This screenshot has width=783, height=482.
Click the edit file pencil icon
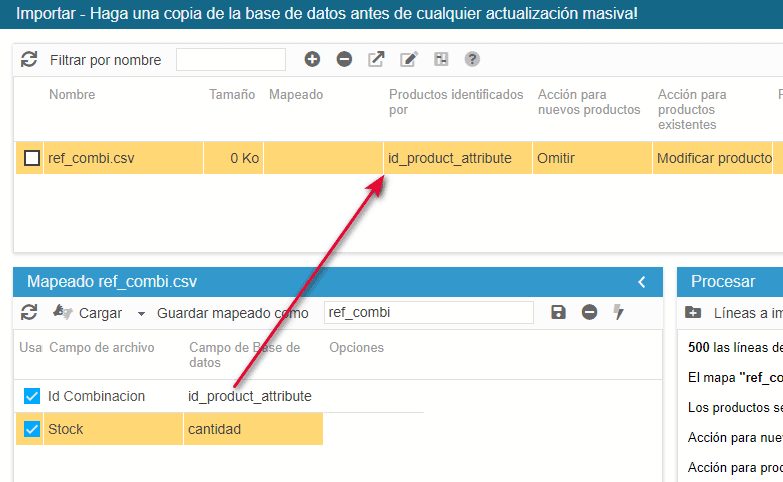point(408,60)
